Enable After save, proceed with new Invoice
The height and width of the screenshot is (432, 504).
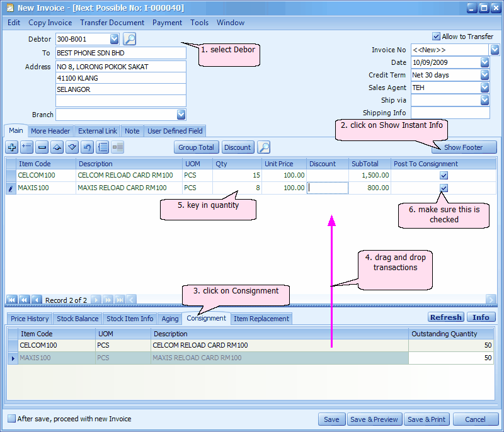11,419
